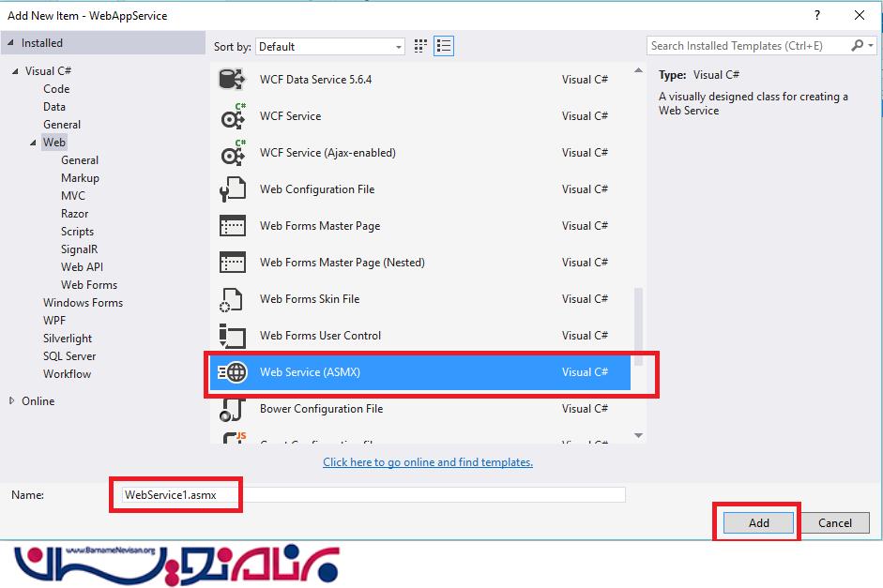Select the WCF Service (Ajax-enabled) icon
The image size is (883, 588).
click(x=232, y=153)
